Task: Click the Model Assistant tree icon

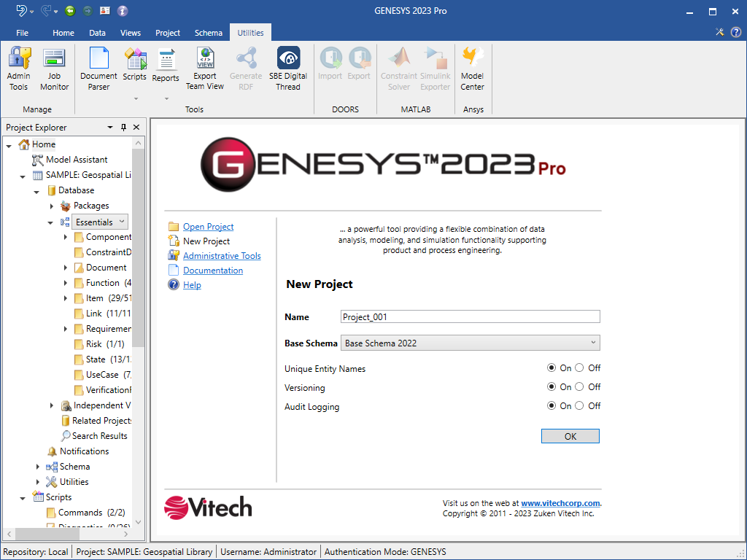Action: pyautogui.click(x=38, y=160)
